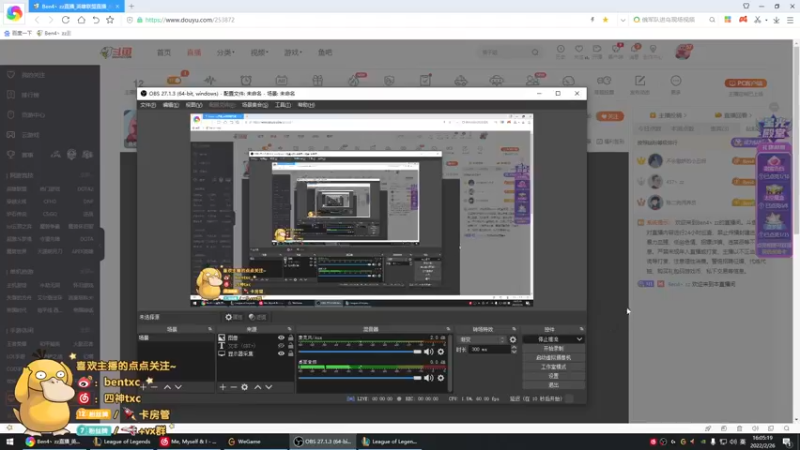Lock the 图像 image source

pos(290,338)
